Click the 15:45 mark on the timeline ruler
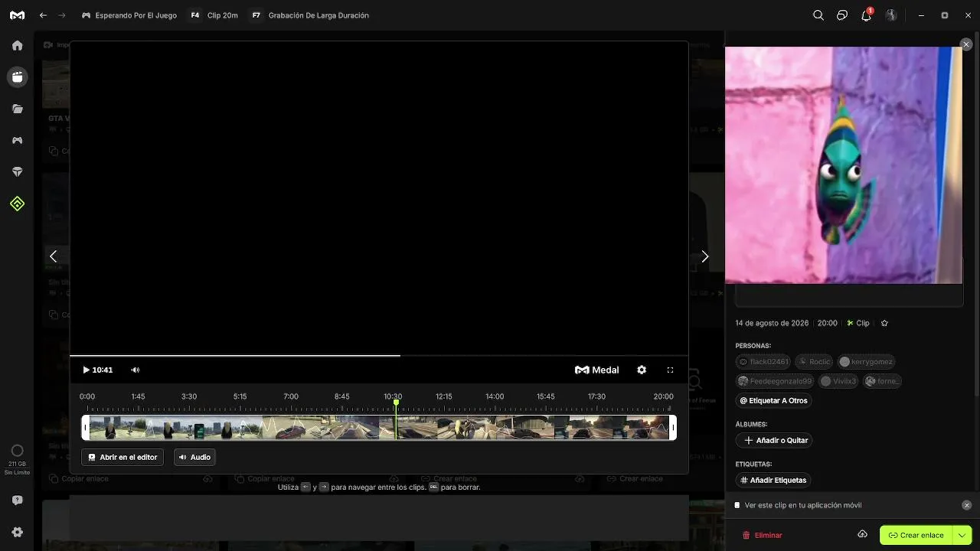 pos(546,396)
